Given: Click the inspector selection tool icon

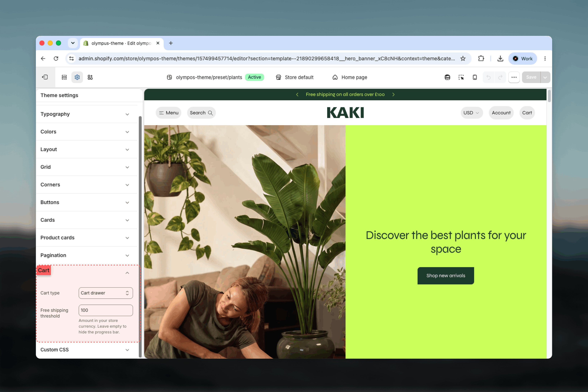Looking at the screenshot, I should (x=461, y=77).
